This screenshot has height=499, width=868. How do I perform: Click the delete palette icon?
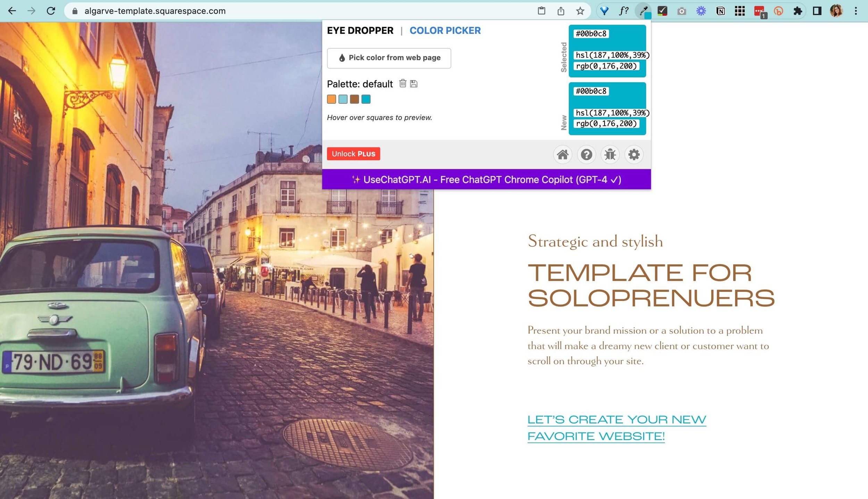point(403,83)
